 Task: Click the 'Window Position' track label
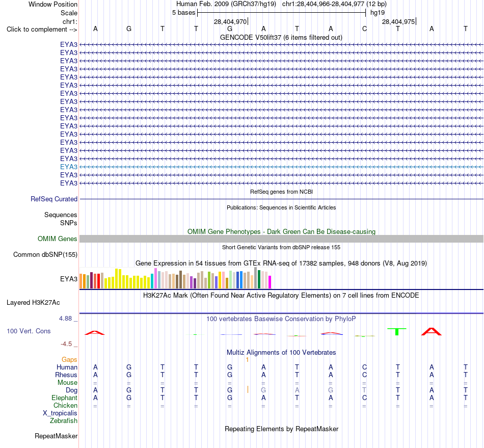[x=53, y=4]
